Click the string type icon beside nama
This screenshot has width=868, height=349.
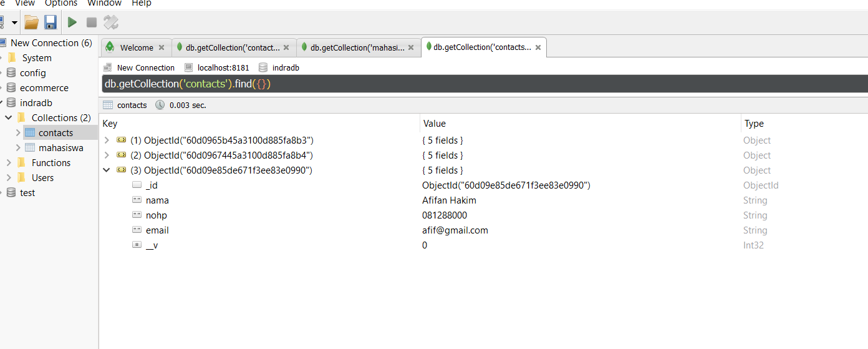coord(137,200)
